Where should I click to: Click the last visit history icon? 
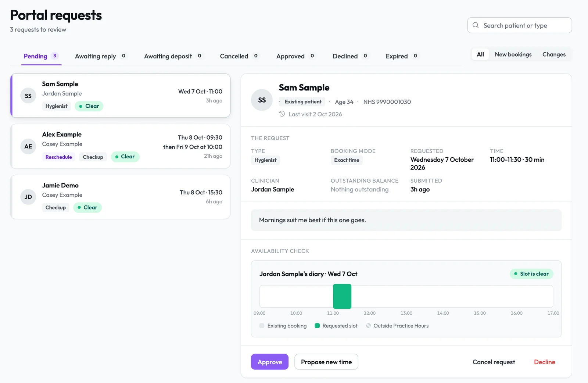tap(282, 114)
